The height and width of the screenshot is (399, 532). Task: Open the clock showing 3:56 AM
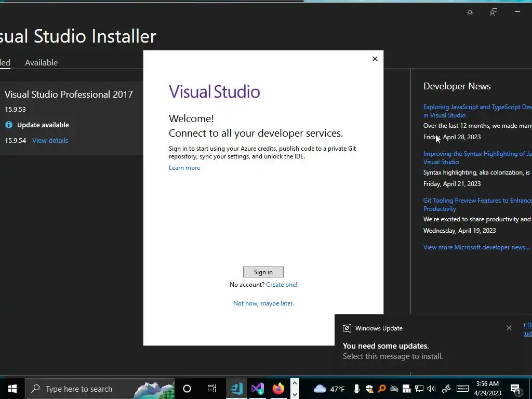click(487, 389)
